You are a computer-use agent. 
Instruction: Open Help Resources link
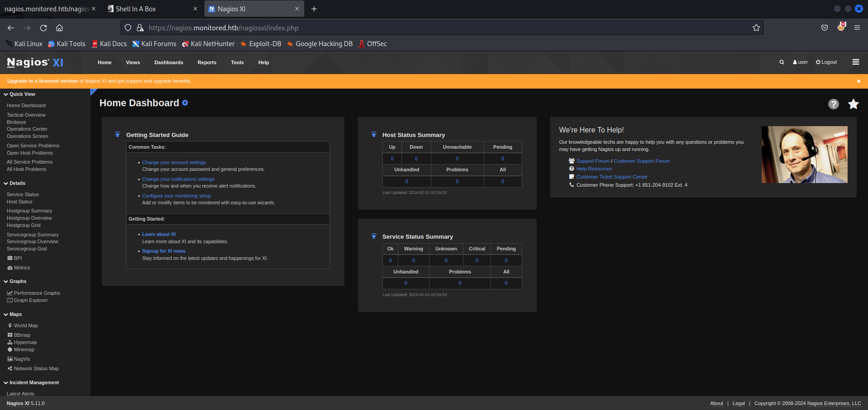click(594, 169)
